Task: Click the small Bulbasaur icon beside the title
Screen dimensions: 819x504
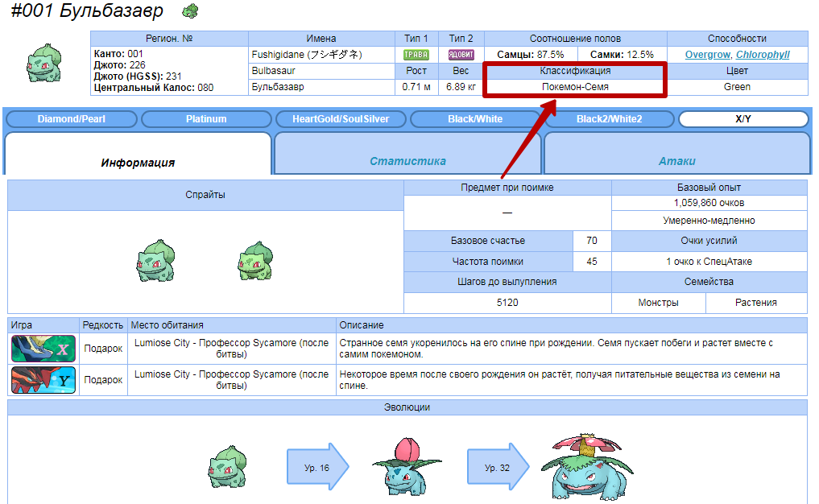Action: click(x=190, y=11)
